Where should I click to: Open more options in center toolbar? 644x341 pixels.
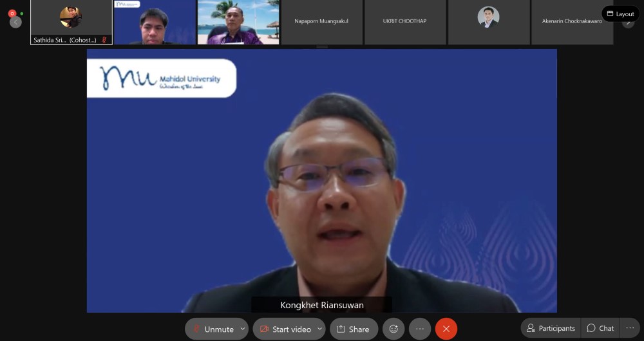(420, 329)
